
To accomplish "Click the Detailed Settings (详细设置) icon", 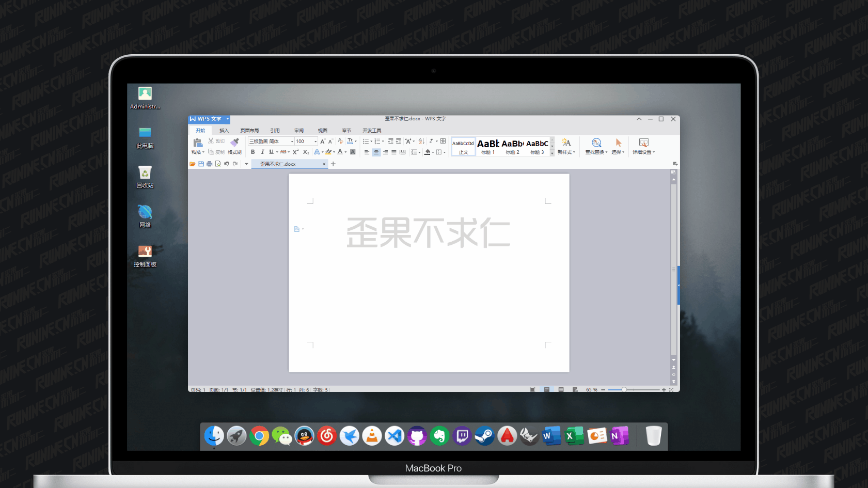I will pos(643,143).
